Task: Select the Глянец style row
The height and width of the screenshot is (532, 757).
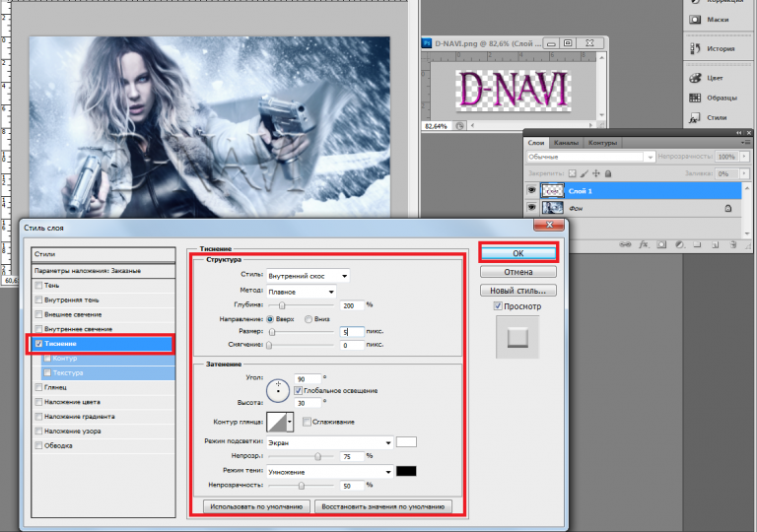Action: coord(103,387)
